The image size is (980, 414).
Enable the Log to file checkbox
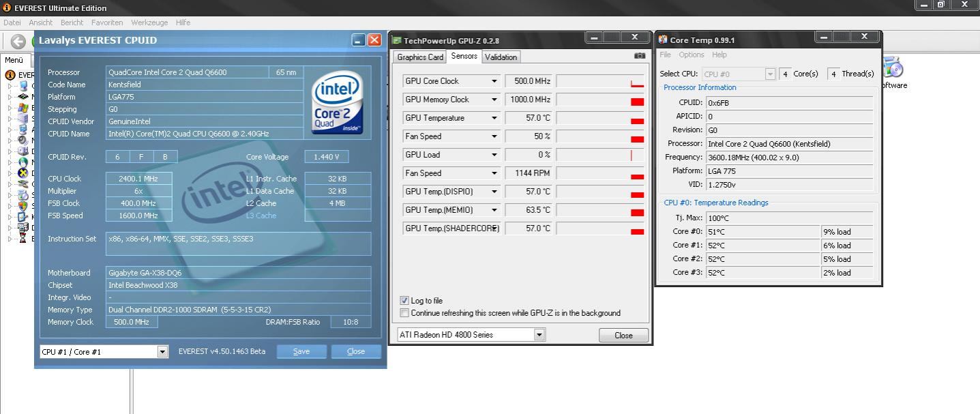click(x=404, y=301)
